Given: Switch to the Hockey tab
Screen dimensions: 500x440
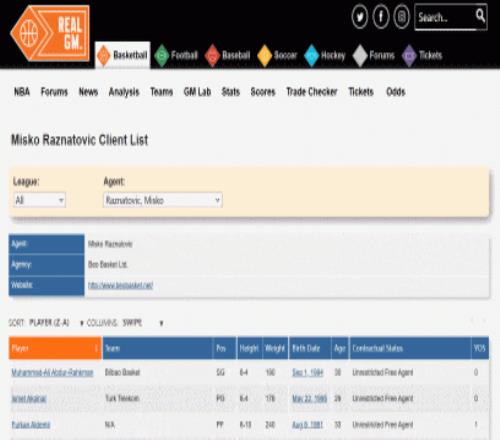Looking at the screenshot, I should 325,55.
